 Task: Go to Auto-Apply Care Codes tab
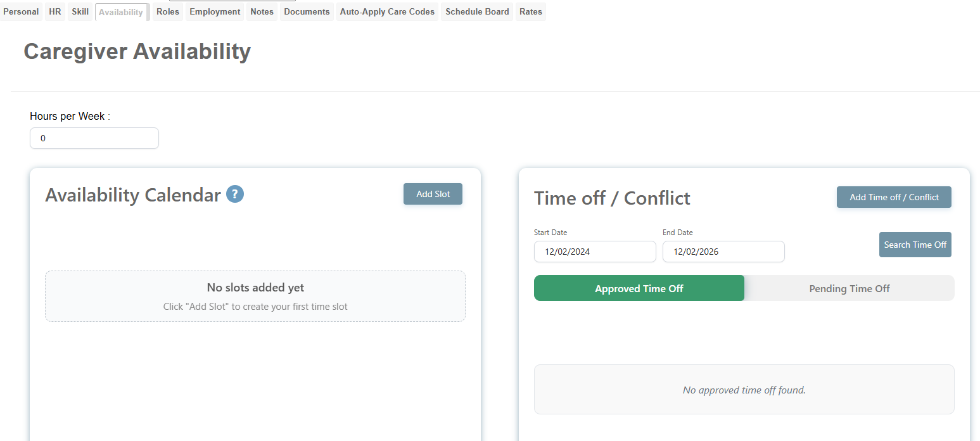387,12
